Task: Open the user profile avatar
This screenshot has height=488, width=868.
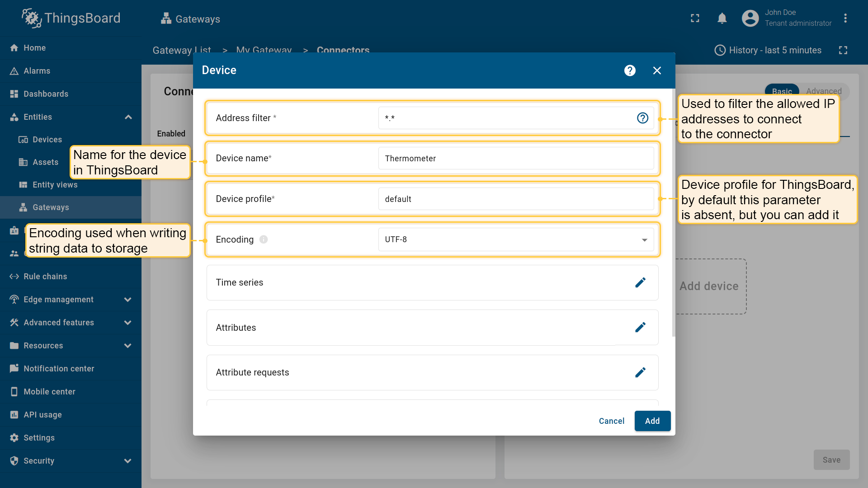Action: (x=750, y=19)
